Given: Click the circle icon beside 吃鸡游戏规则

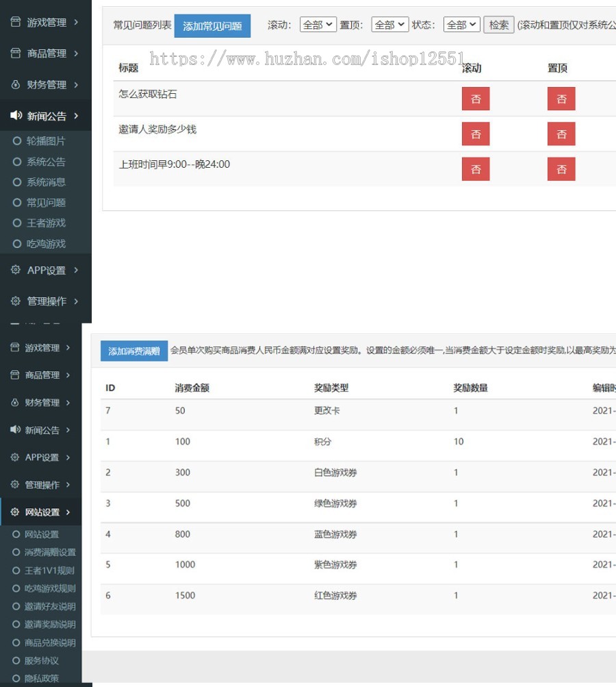Looking at the screenshot, I should [x=16, y=588].
